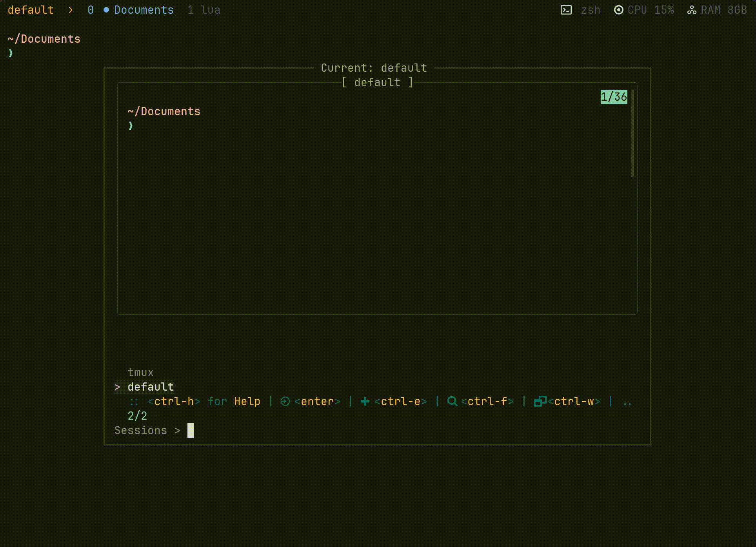Select the tmux session entry
The height and width of the screenshot is (547, 756).
click(x=140, y=372)
